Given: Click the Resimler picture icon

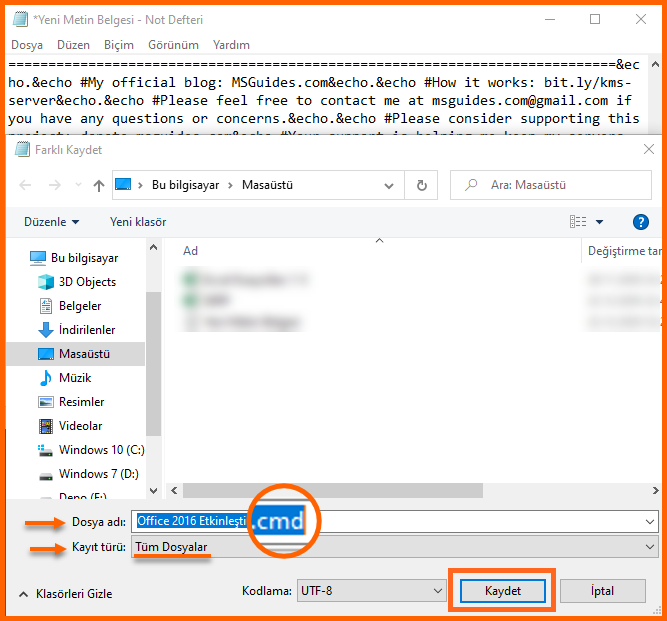Looking at the screenshot, I should click(x=46, y=402).
